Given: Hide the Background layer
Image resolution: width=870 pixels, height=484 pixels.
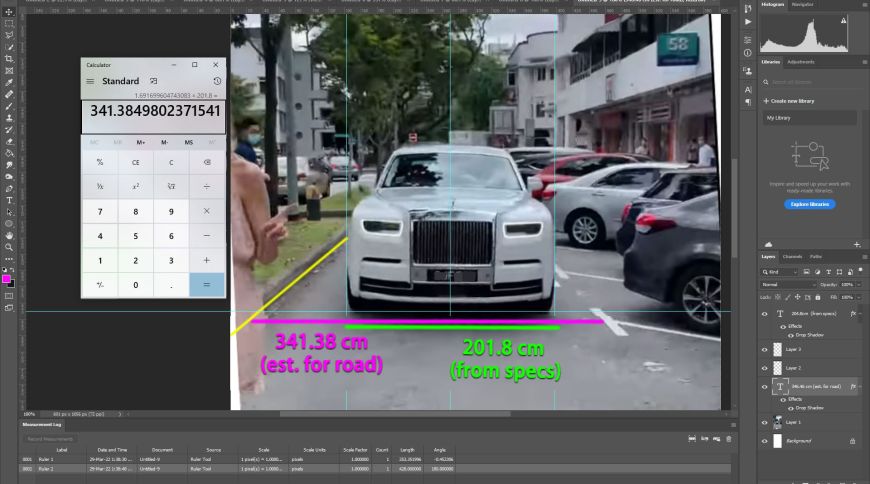Looking at the screenshot, I should [x=765, y=441].
